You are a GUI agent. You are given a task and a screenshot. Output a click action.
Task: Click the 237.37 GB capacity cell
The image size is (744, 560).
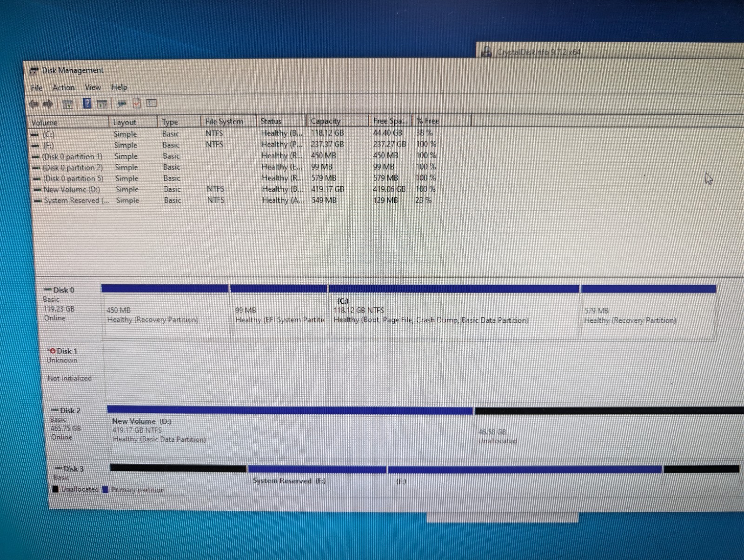327,144
